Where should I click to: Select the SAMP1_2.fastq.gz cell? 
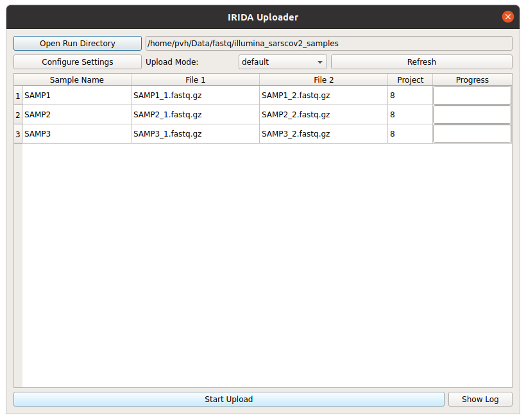point(323,96)
